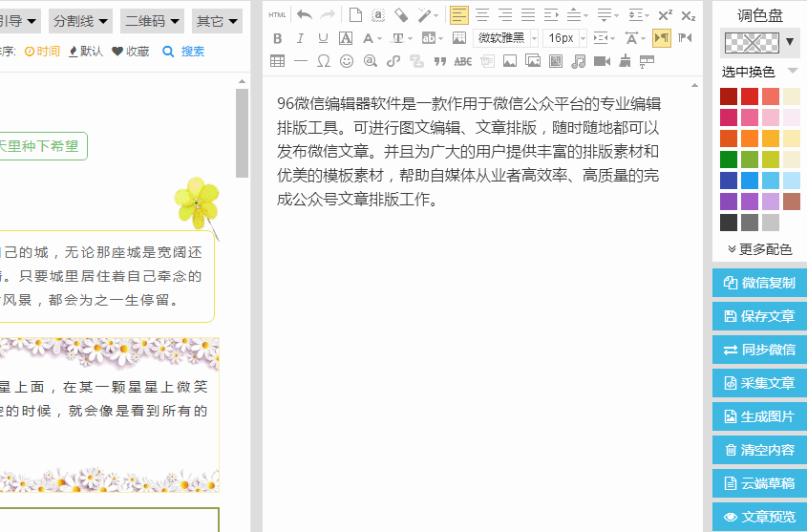807x532 pixels.
Task: Open the 分割线 category menu
Action: tap(81, 21)
